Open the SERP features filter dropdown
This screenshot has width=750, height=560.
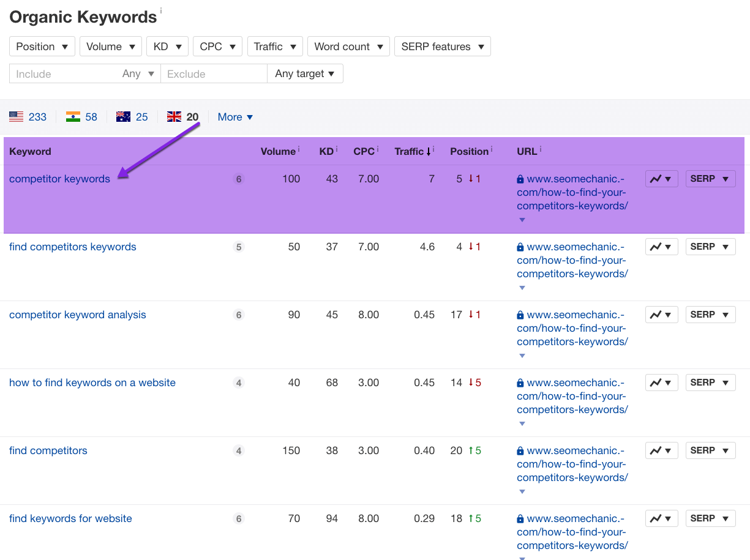442,47
